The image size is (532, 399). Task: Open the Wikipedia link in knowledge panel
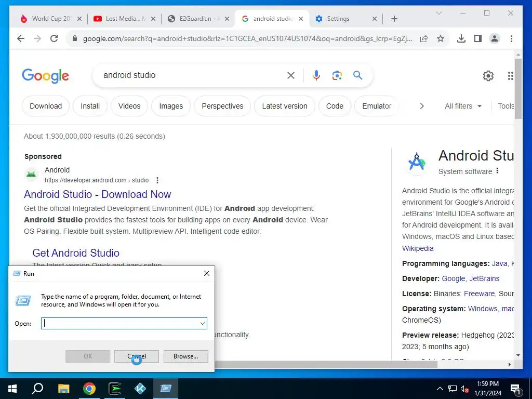coord(418,248)
